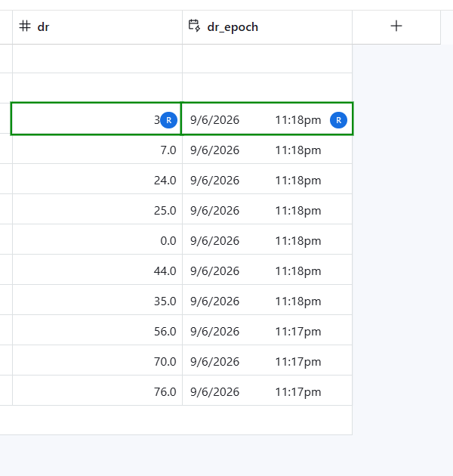Select the dr cell with value 0.0

(x=97, y=240)
